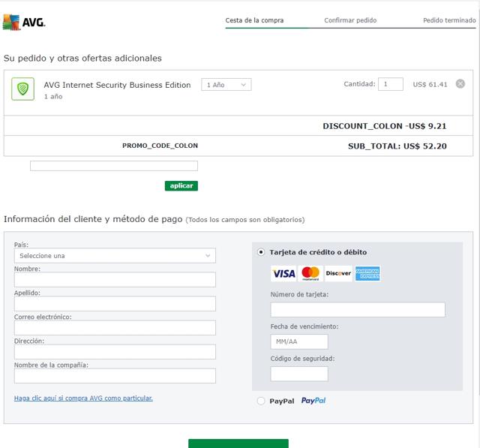Go to Cesta de la compra step

click(254, 20)
